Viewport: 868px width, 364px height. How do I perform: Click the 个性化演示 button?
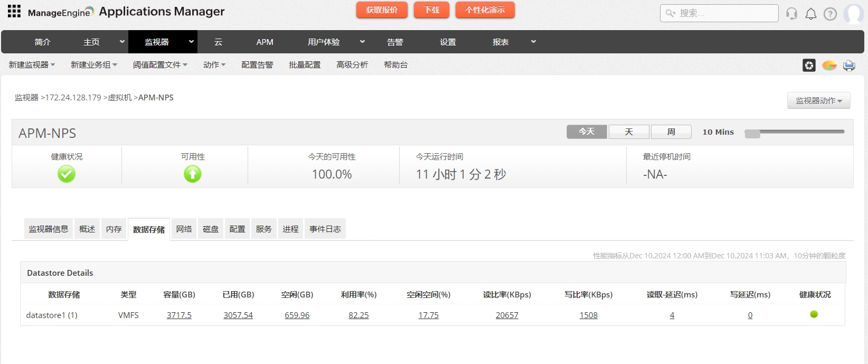485,10
